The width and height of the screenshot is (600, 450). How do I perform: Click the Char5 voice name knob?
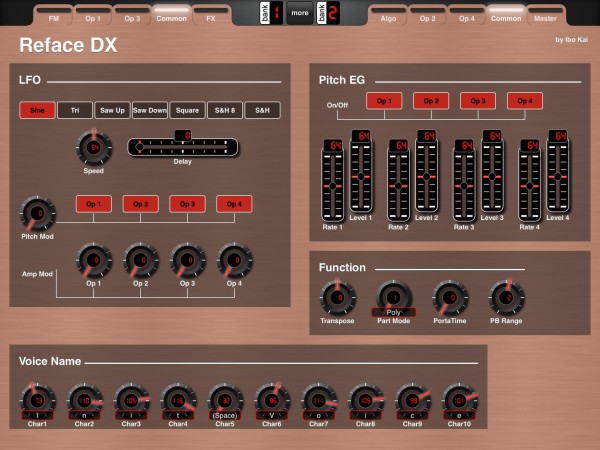pyautogui.click(x=225, y=399)
